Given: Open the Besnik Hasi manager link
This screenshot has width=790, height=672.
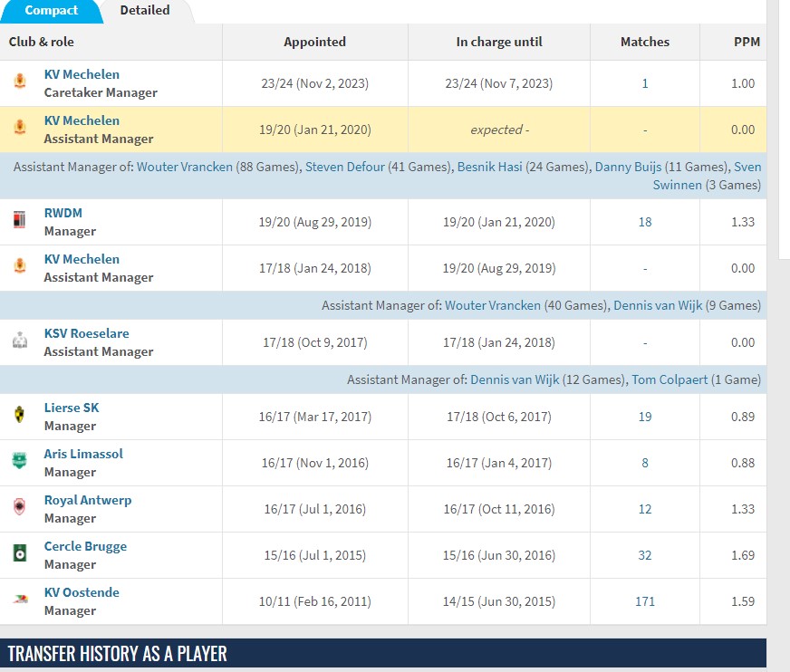Looking at the screenshot, I should tap(490, 167).
